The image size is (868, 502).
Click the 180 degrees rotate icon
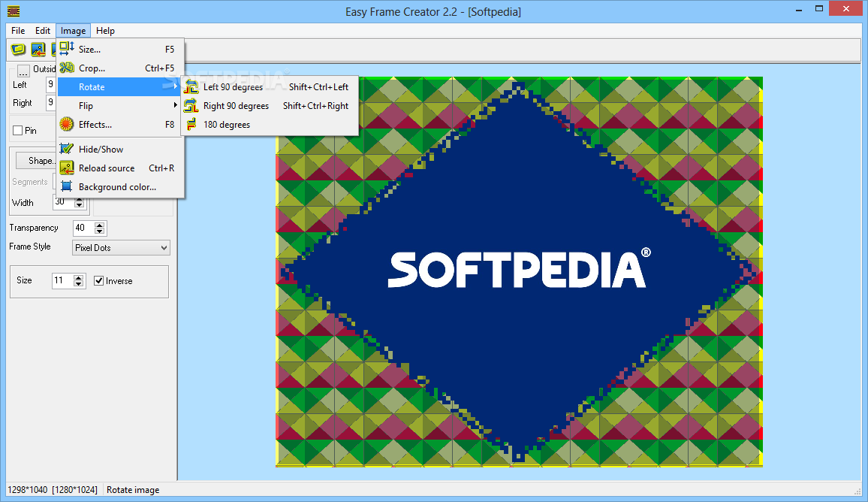point(191,124)
